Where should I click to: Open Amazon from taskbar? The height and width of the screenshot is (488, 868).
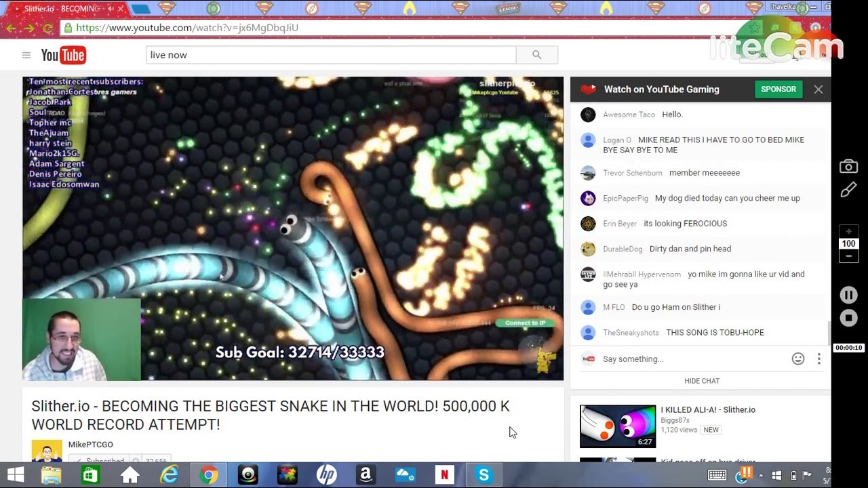click(x=366, y=475)
